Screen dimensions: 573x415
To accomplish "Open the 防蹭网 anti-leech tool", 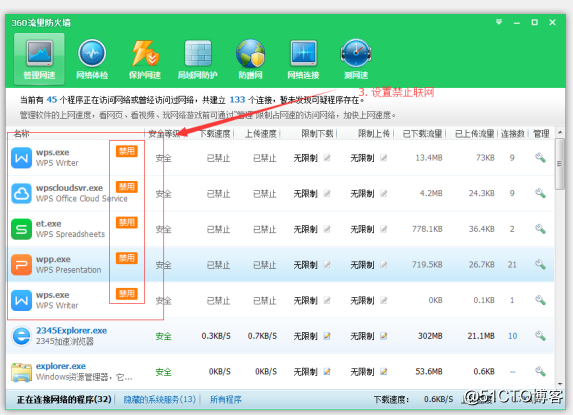I will (250, 59).
